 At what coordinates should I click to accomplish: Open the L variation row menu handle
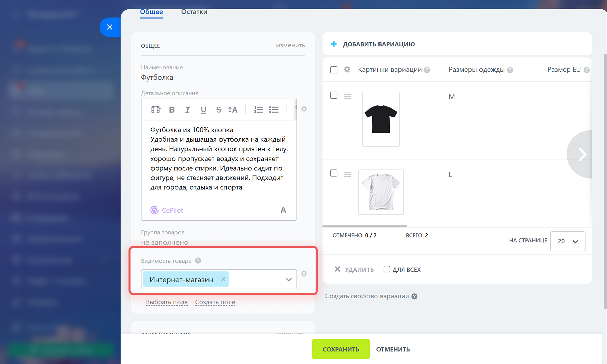pyautogui.click(x=347, y=174)
